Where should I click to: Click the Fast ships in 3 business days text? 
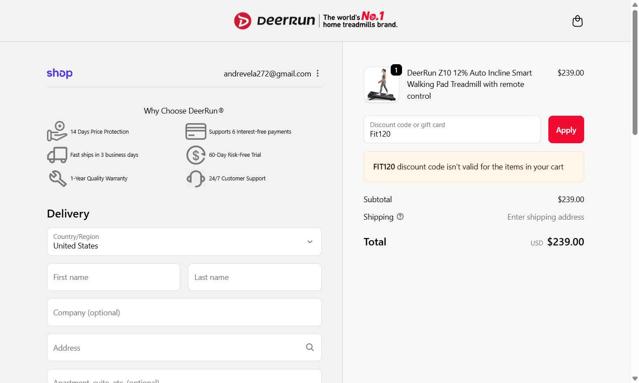[104, 155]
